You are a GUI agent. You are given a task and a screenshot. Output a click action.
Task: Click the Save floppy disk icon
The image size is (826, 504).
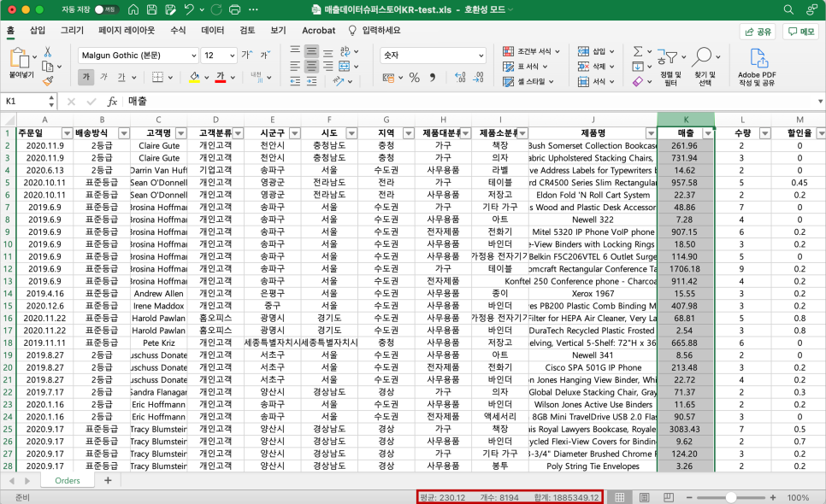pyautogui.click(x=151, y=9)
